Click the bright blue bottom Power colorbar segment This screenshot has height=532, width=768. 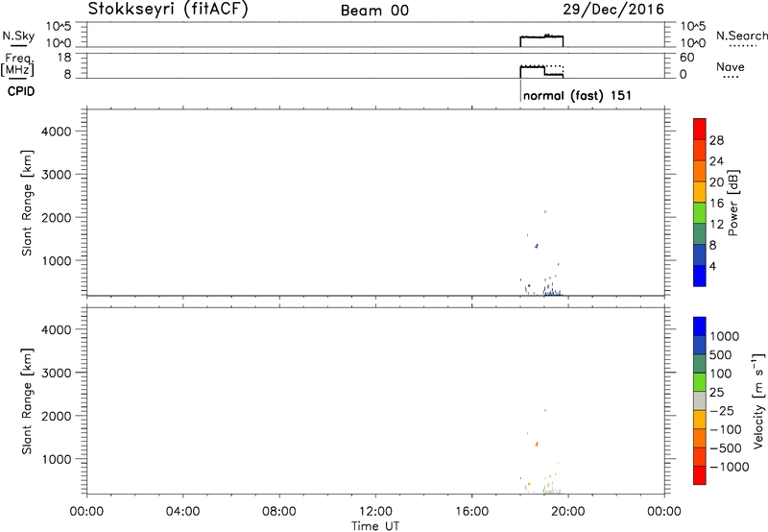700,276
